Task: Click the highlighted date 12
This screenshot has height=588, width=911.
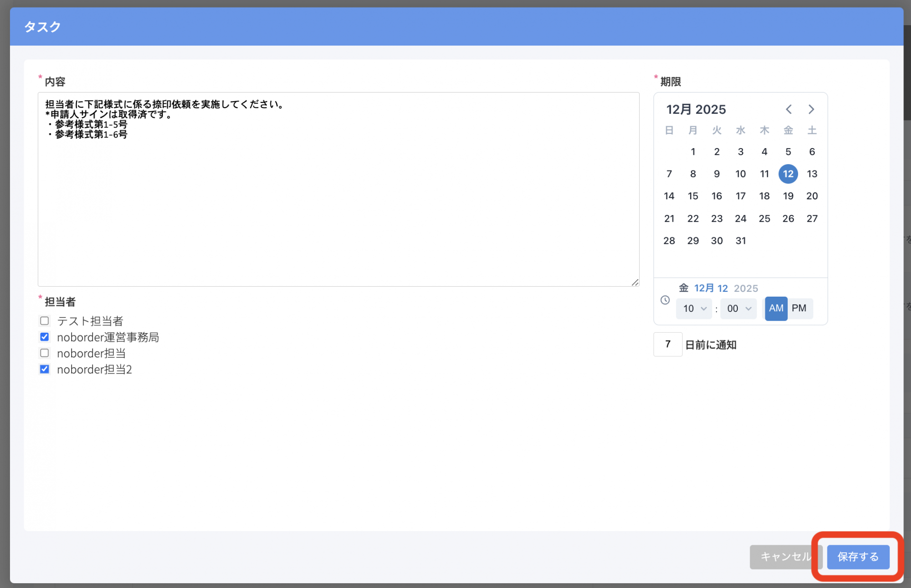Action: pos(788,174)
